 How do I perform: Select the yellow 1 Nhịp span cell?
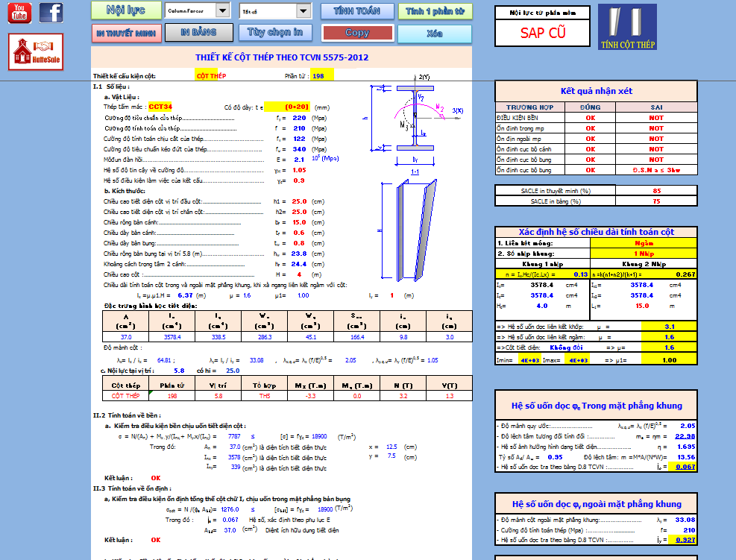pos(644,254)
